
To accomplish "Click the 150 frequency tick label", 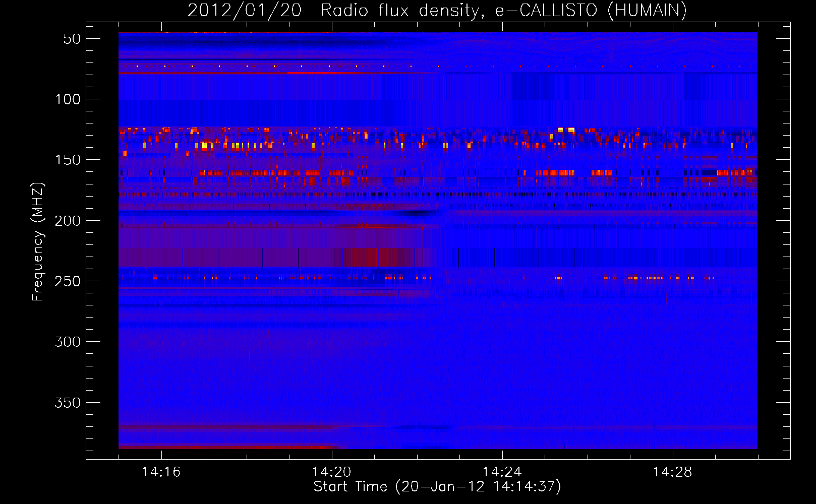I will pyautogui.click(x=68, y=160).
